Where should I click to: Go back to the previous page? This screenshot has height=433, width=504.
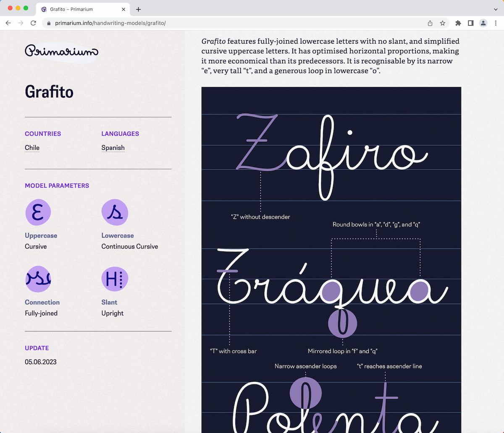click(x=8, y=23)
